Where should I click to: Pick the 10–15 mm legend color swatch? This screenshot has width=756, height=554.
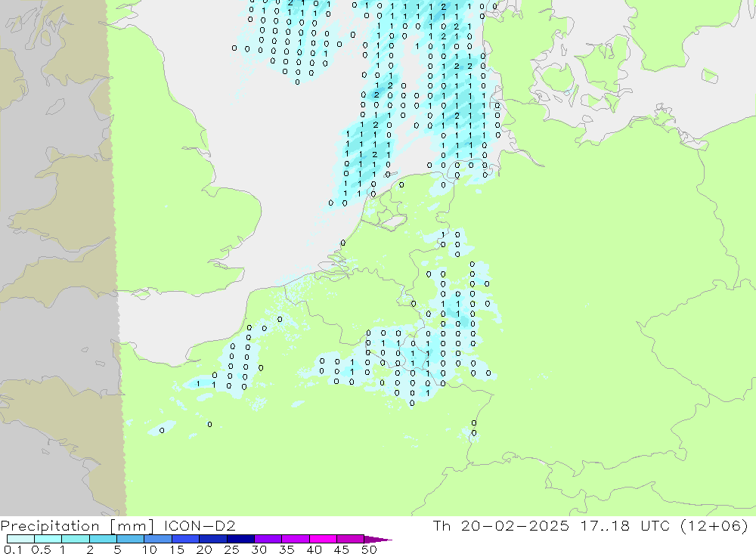(x=158, y=539)
